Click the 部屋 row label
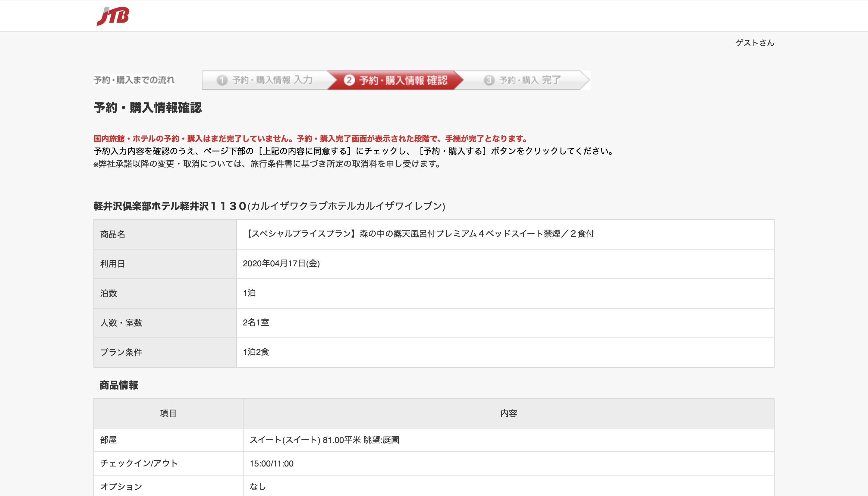868x496 pixels. (109, 440)
